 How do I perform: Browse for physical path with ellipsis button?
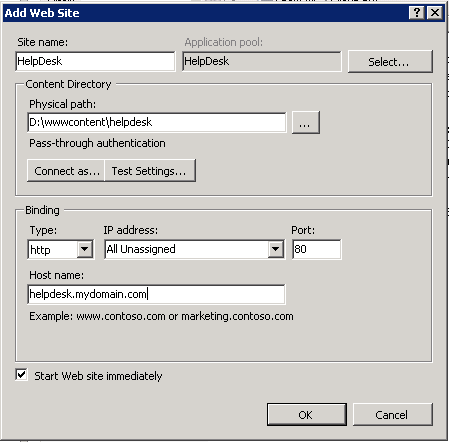pyautogui.click(x=306, y=123)
